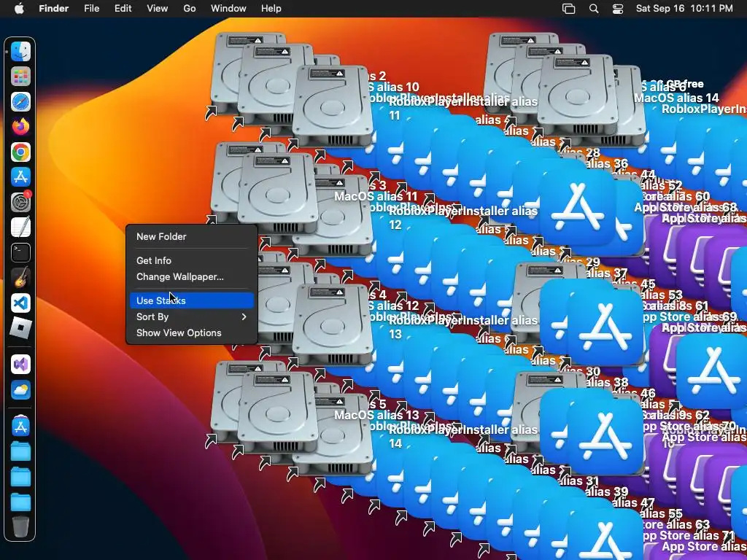Viewport: 747px width, 560px height.
Task: Click the Stage Manager windows icon in menu bar
Action: click(569, 9)
